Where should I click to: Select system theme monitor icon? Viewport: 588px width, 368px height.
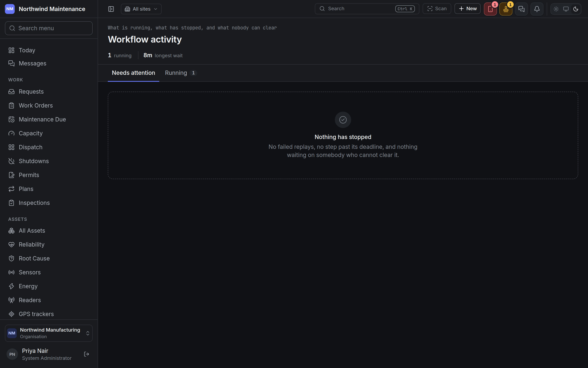pos(566,9)
